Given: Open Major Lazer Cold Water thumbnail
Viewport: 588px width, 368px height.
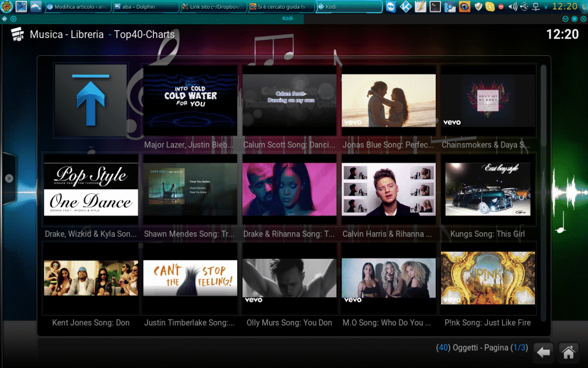Looking at the screenshot, I should 190,101.
